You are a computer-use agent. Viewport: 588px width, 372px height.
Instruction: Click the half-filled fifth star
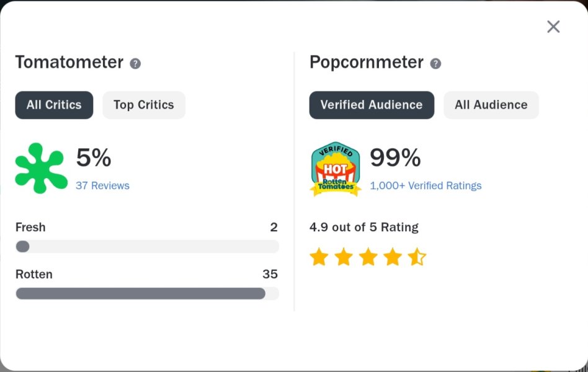coord(417,257)
